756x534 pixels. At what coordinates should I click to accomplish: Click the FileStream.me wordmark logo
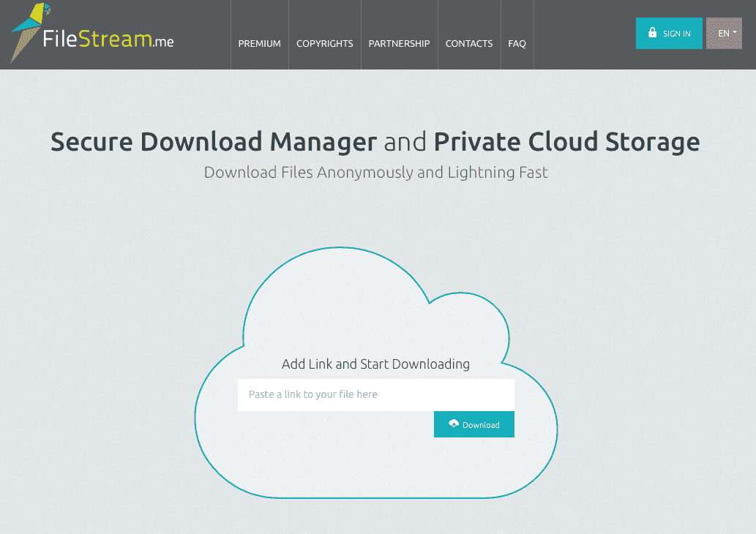tap(108, 40)
